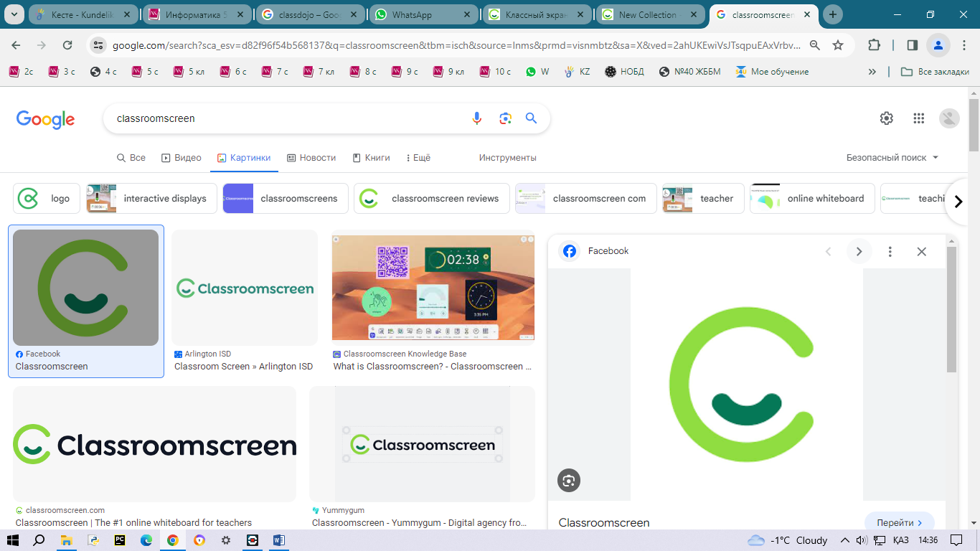Filter images by online whiteboard chip
This screenshot has height=551, width=980.
click(x=811, y=199)
